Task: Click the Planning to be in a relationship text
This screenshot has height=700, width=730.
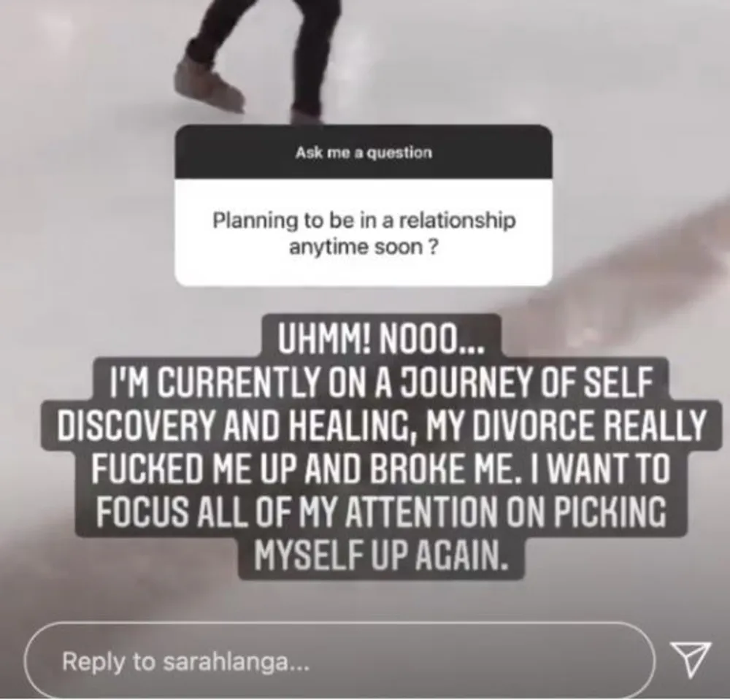Action: [364, 220]
